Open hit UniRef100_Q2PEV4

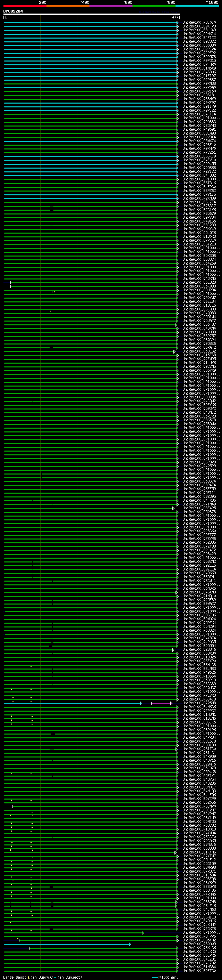199,49
